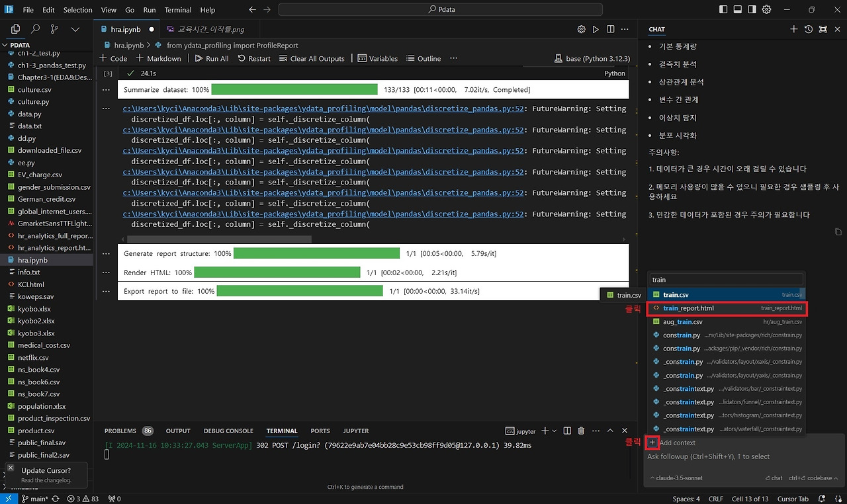
Task: Run the notebook with the play icon
Action: (x=596, y=29)
